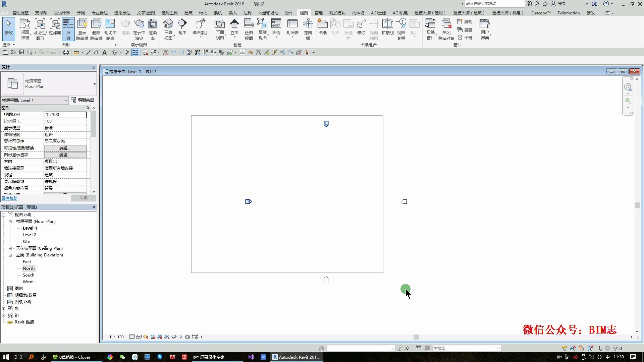Viewport: 644px width, 362px height.
Task: Click the 三维视图 (3D view) ribbon icon
Action: point(168,24)
